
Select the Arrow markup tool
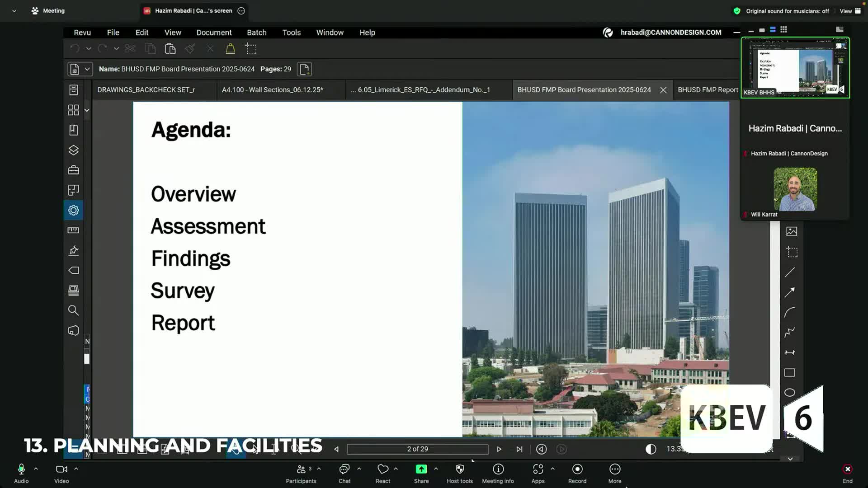pyautogui.click(x=790, y=292)
